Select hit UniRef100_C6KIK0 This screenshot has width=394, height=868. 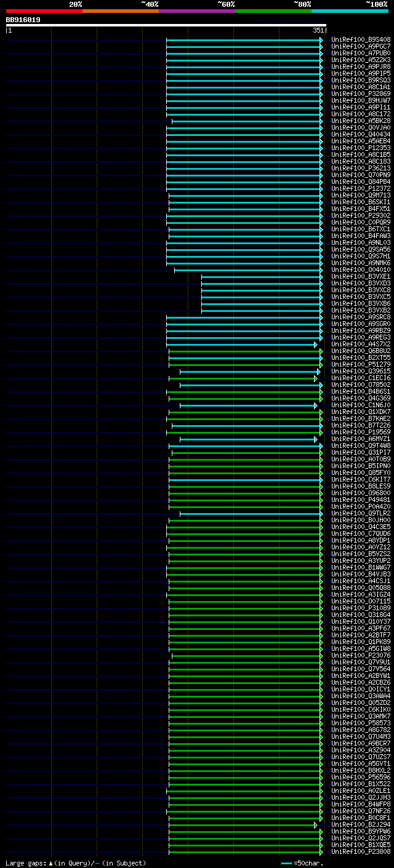361,710
